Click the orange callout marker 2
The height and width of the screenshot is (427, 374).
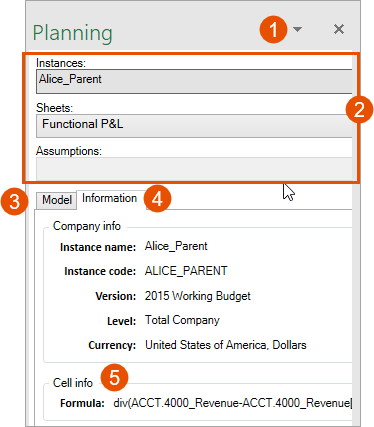pos(359,109)
